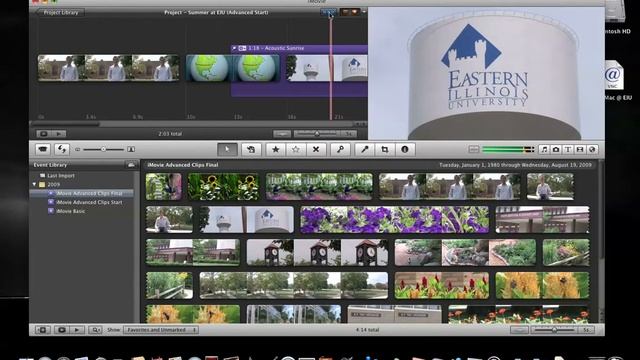Open the Maps and Backgrounds globe icon
Viewport: 640px width, 360px height.
pyautogui.click(x=592, y=149)
